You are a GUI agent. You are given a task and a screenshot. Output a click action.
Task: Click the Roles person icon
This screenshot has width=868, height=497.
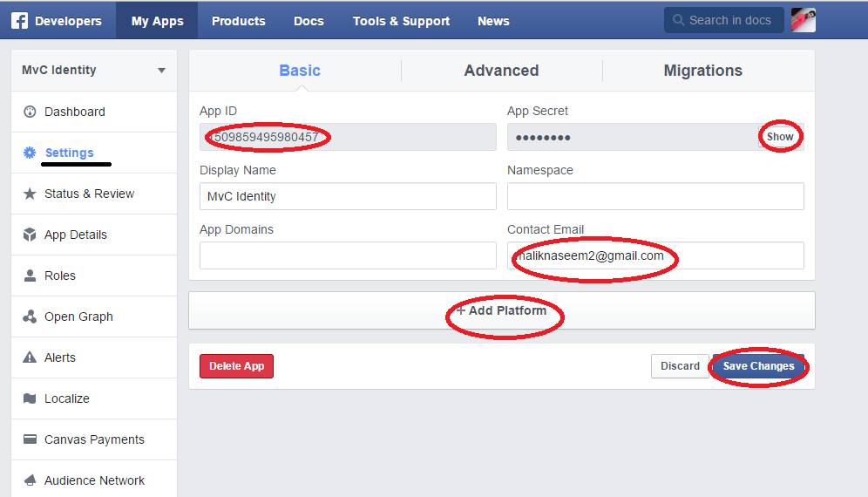point(30,276)
